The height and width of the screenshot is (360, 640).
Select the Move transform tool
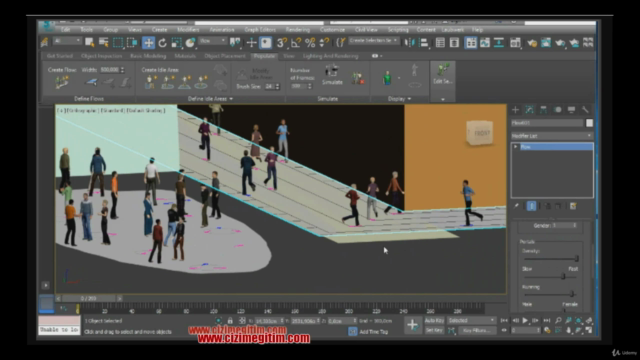149,42
